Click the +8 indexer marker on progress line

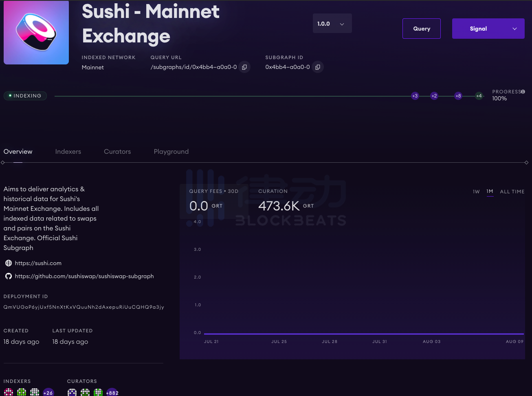pos(458,96)
